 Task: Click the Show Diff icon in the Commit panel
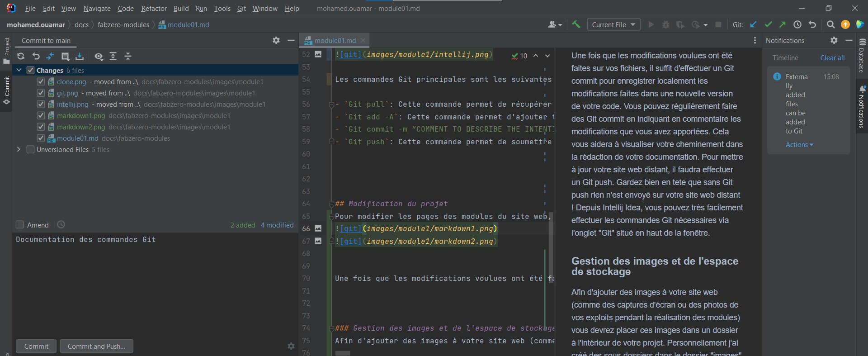(x=50, y=56)
